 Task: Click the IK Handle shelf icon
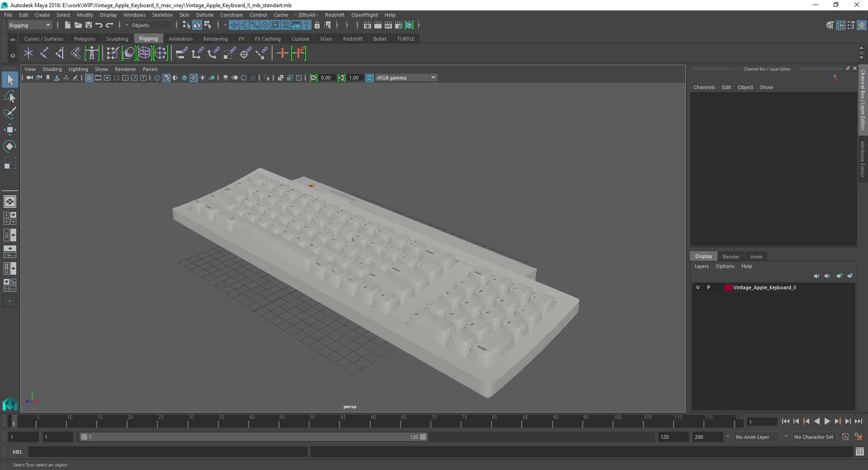60,53
